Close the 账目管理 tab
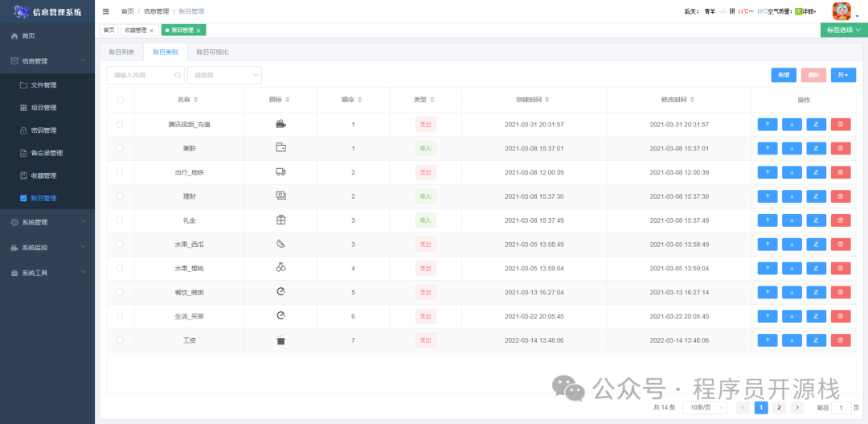Viewport: 868px width, 424px height. 199,31
